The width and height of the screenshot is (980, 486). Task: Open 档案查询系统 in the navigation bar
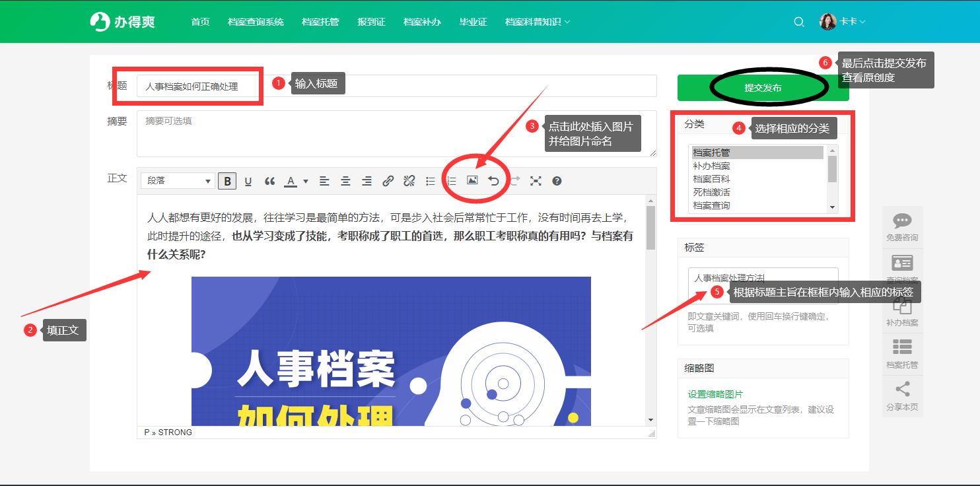[256, 22]
